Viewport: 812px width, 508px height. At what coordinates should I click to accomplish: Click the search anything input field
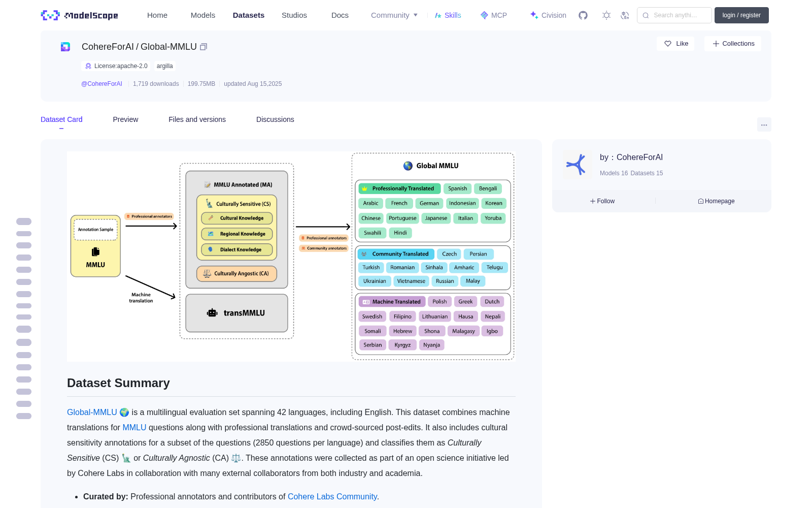click(x=674, y=15)
